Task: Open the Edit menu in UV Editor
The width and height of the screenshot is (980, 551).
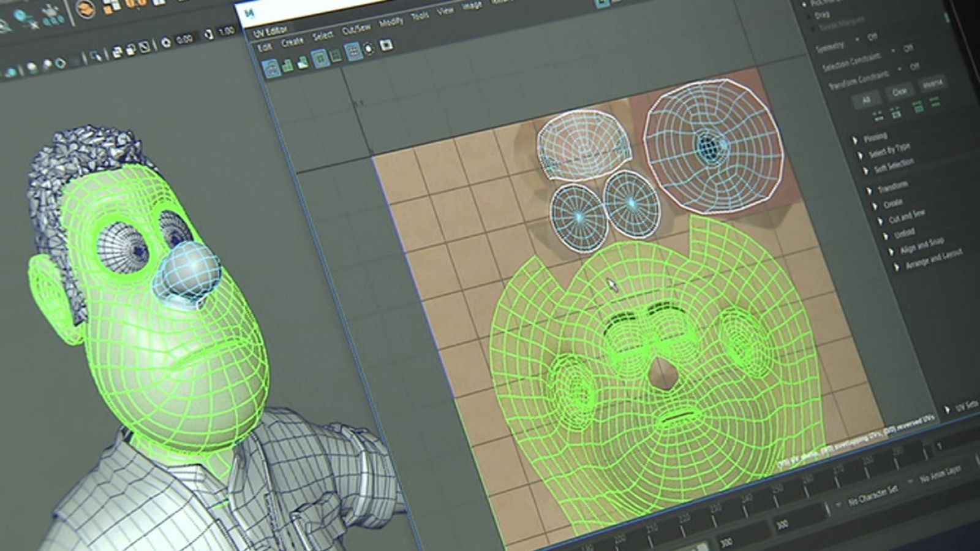Action: [264, 47]
